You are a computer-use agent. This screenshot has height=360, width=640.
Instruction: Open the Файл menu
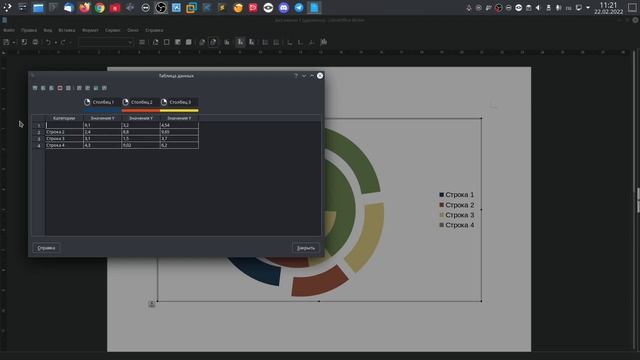9,30
